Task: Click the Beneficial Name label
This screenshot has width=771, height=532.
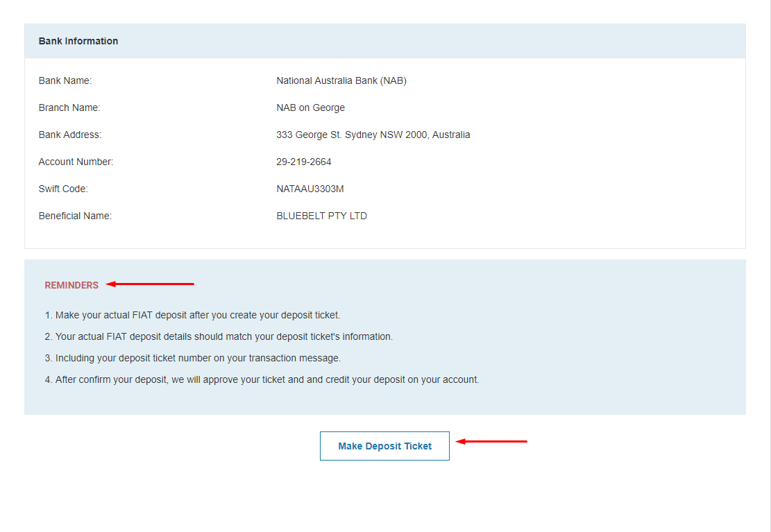Action: (x=75, y=216)
